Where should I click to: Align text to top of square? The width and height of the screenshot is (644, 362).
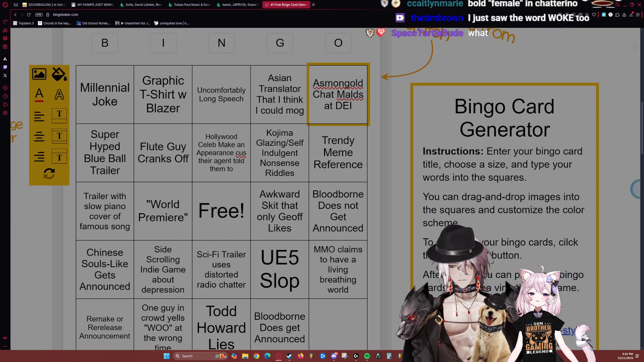(x=59, y=116)
